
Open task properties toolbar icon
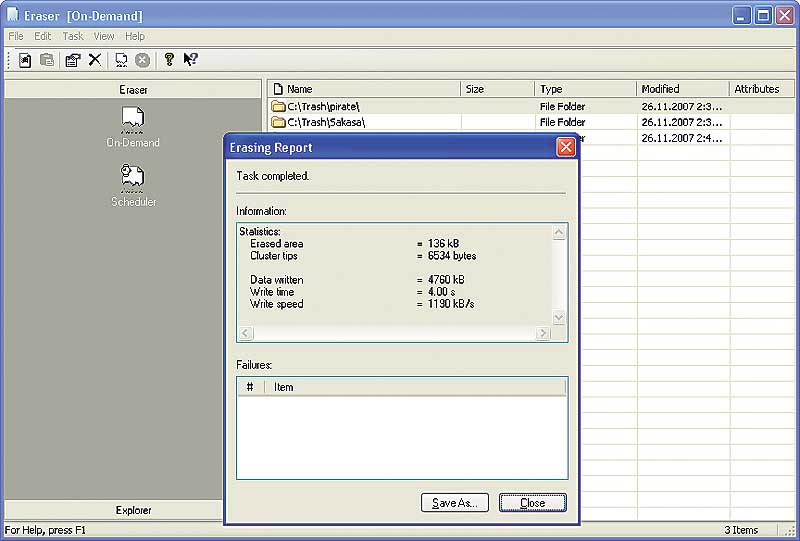[x=72, y=60]
